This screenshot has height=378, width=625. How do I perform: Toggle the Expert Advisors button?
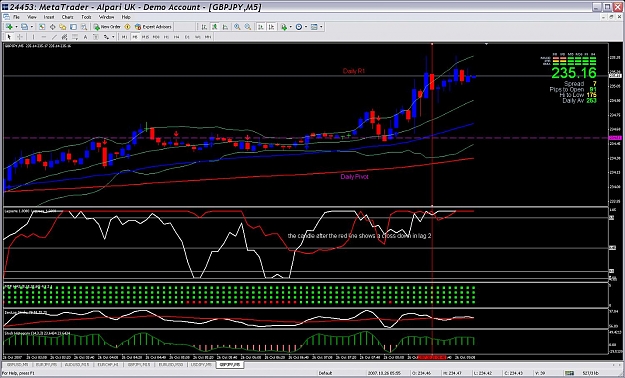[153, 27]
